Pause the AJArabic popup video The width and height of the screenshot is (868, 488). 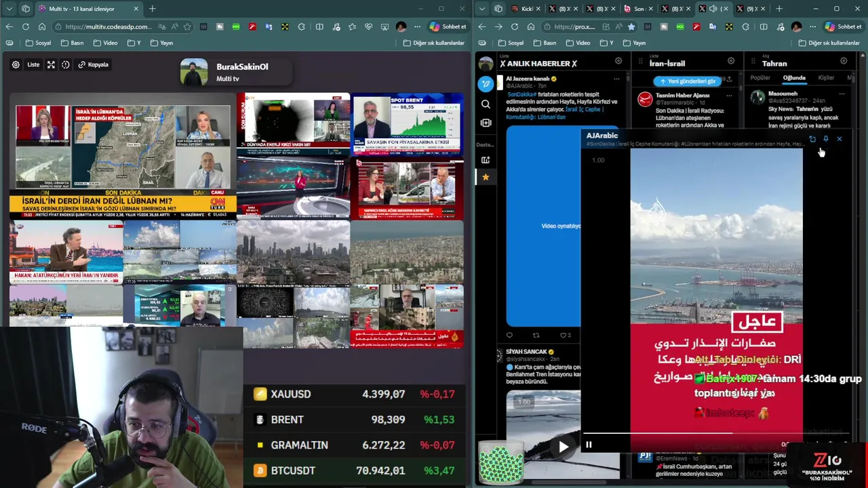[x=589, y=445]
